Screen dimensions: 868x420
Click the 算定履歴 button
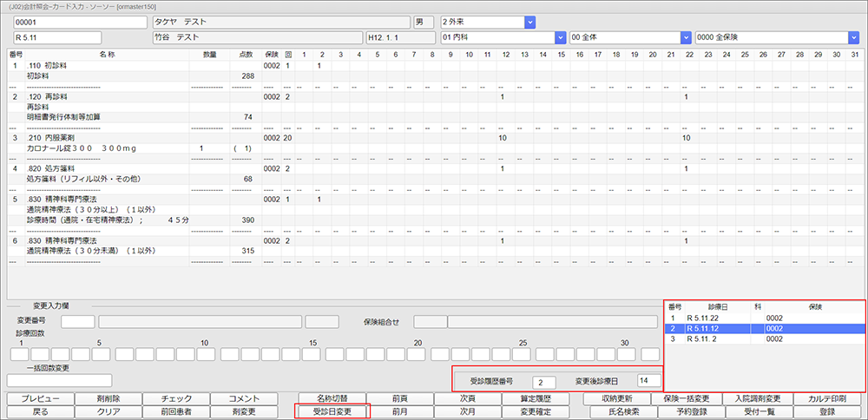point(536,398)
